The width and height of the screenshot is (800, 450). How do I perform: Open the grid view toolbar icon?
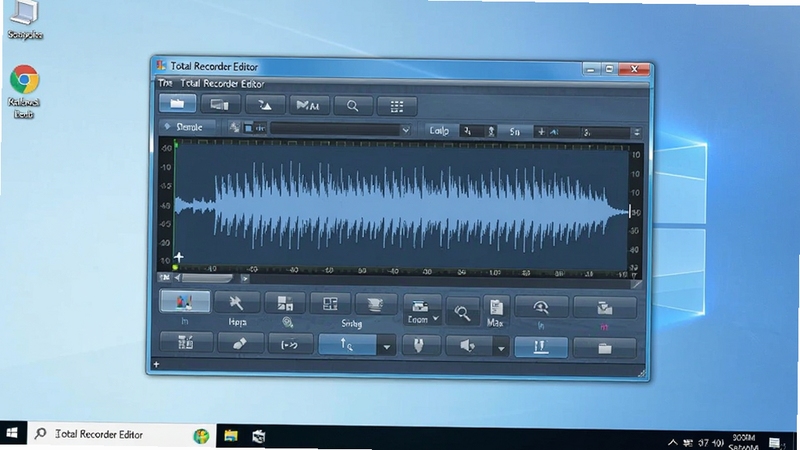click(x=396, y=106)
